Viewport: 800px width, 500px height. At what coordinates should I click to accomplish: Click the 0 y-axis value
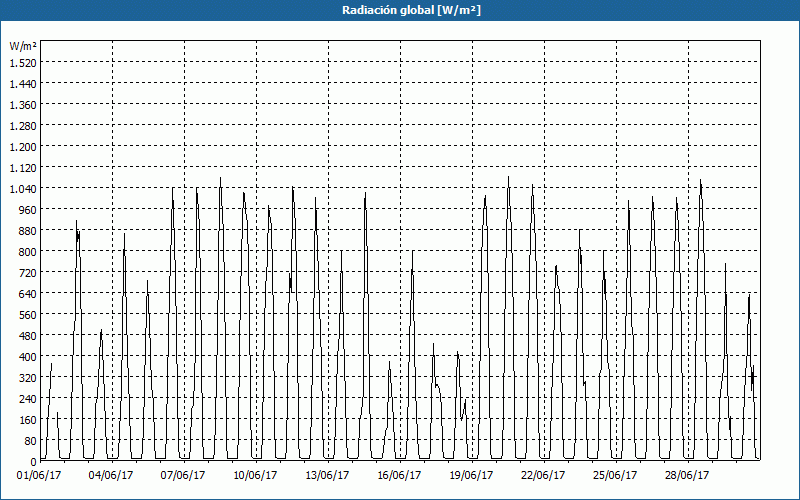click(x=34, y=462)
